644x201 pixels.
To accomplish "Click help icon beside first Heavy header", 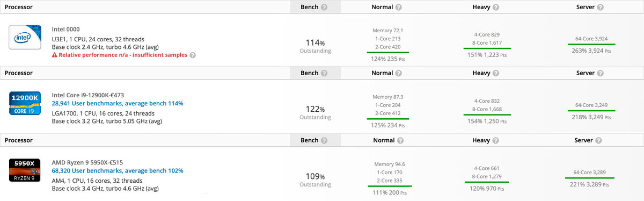I will point(496,7).
